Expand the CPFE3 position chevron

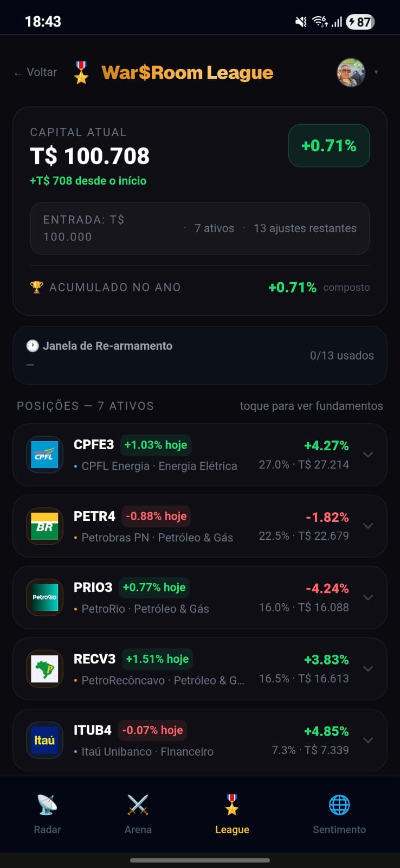point(368,455)
